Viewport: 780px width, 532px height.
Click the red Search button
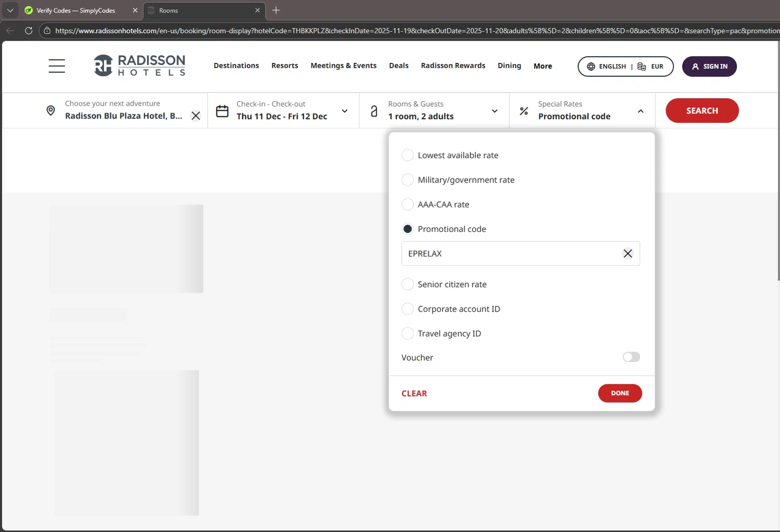(702, 111)
